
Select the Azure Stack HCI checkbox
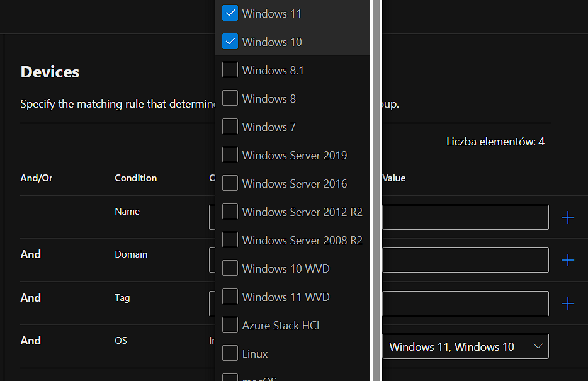[x=230, y=325]
